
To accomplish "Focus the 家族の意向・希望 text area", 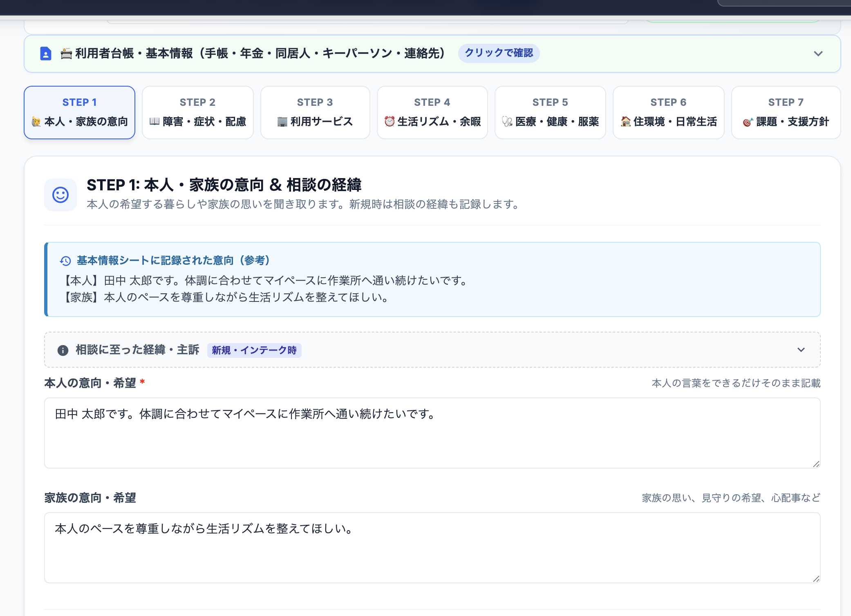I will (432, 548).
